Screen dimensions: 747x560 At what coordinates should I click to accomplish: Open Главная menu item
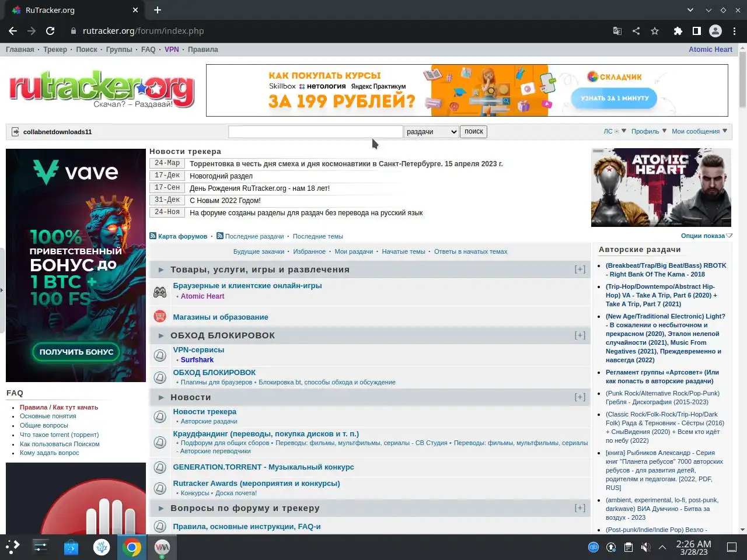pyautogui.click(x=20, y=50)
